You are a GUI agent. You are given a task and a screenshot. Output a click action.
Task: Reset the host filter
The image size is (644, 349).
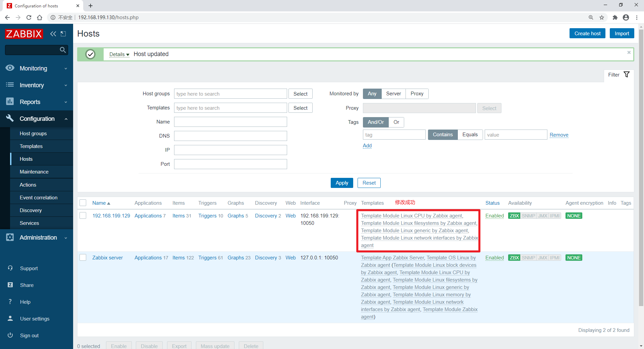pyautogui.click(x=369, y=183)
